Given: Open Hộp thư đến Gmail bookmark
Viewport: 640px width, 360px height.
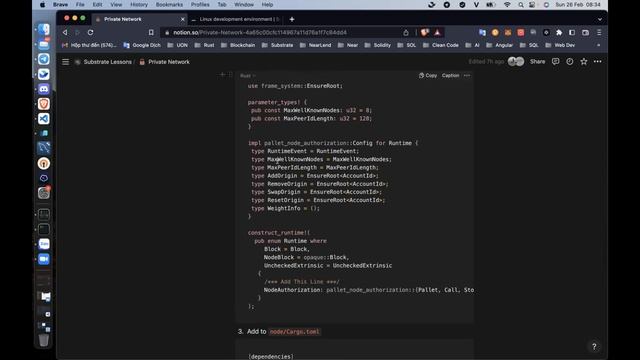Looking at the screenshot, I should click(89, 45).
